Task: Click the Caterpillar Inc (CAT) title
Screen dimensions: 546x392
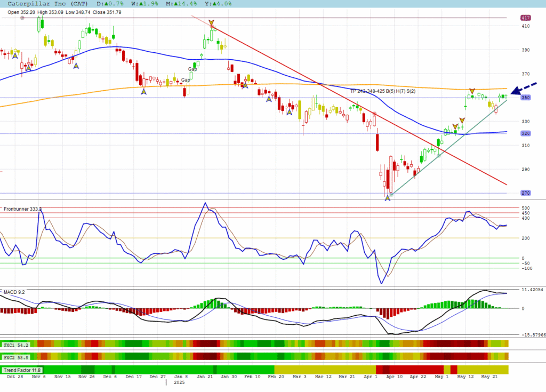Action: pos(47,4)
